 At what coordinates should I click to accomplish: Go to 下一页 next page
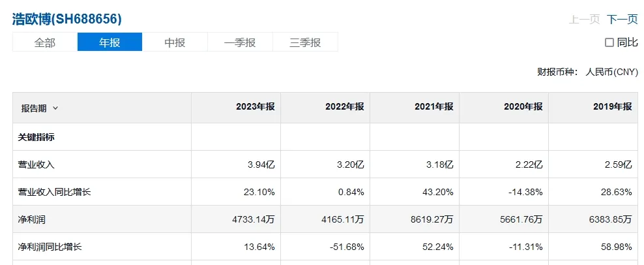pos(622,20)
